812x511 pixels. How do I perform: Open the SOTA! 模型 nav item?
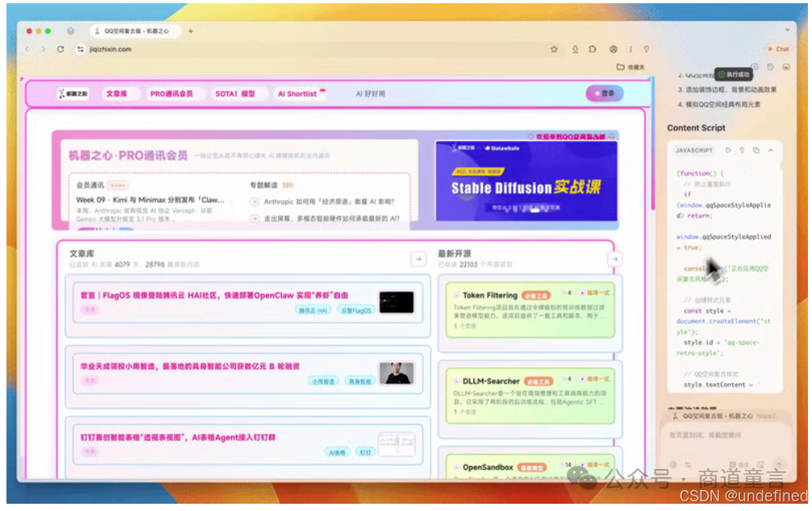tap(235, 94)
